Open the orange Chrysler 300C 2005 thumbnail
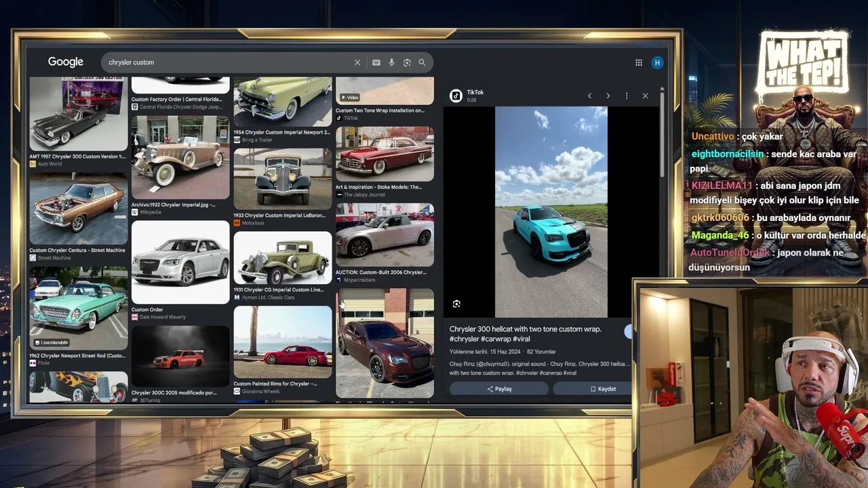Screen dimensions: 868x488 180,357
